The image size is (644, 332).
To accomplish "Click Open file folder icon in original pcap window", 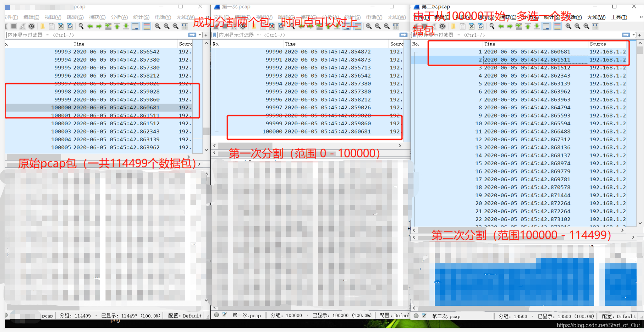I will click(x=42, y=26).
